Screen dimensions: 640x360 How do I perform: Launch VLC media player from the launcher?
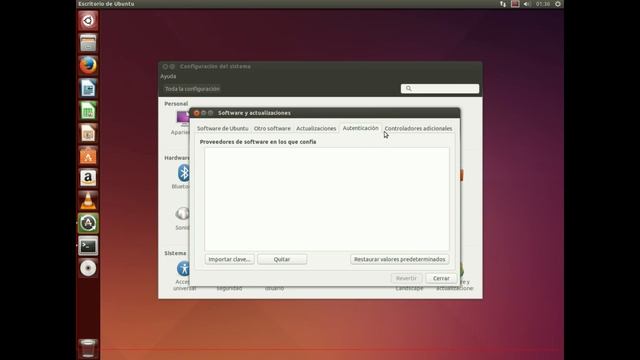click(x=88, y=200)
